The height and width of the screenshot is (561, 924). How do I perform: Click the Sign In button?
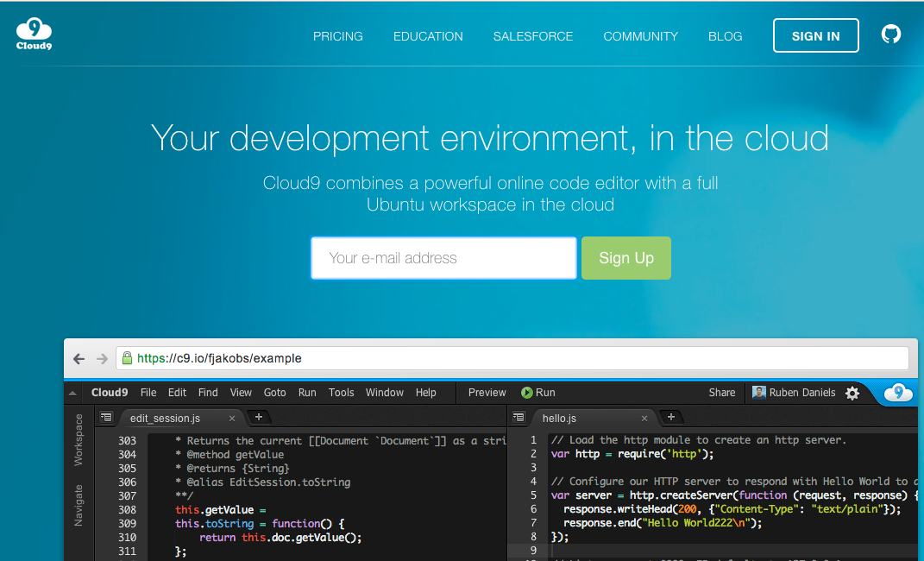[815, 35]
